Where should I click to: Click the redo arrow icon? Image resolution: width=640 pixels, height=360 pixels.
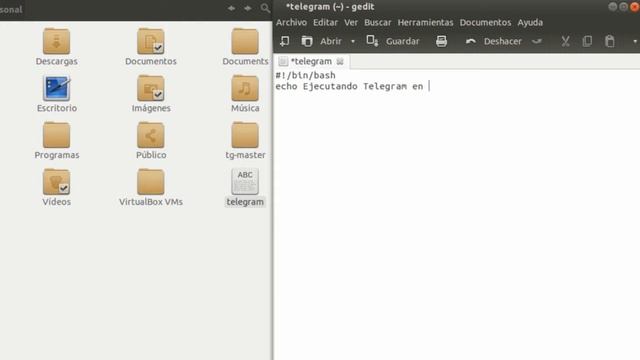(x=537, y=41)
